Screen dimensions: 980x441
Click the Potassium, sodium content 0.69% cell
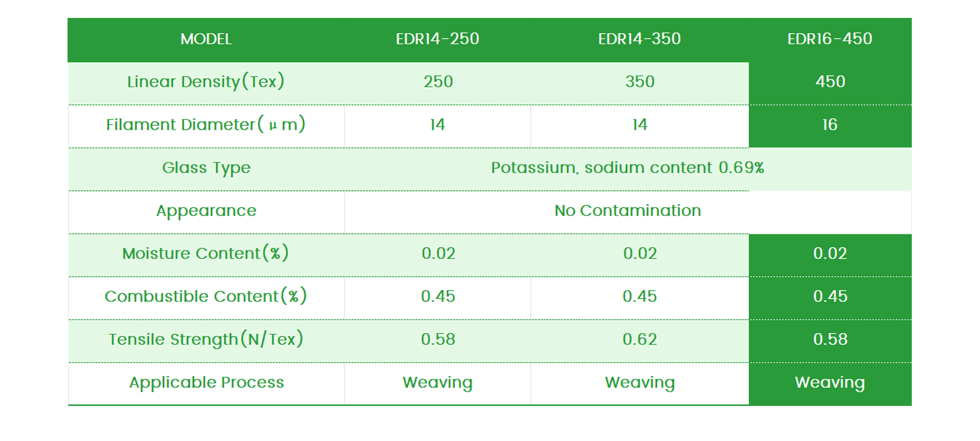(x=628, y=168)
